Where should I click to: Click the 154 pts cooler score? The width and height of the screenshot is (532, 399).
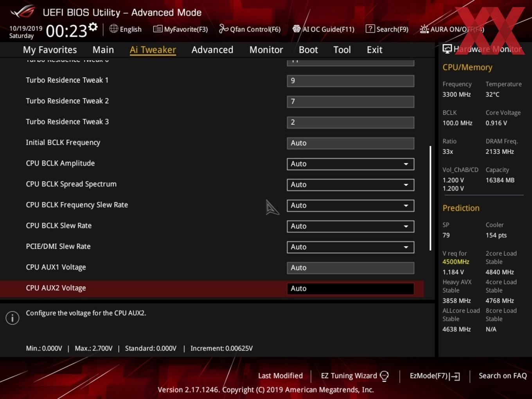tap(496, 235)
